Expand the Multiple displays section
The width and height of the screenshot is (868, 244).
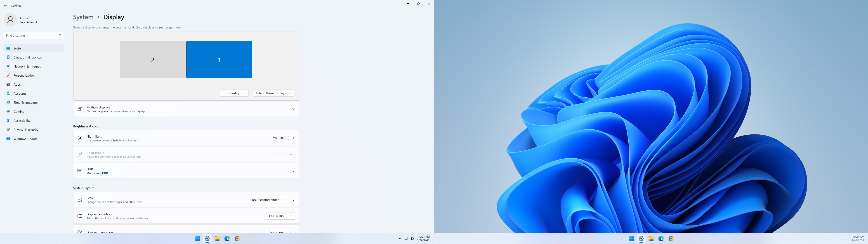tap(293, 109)
